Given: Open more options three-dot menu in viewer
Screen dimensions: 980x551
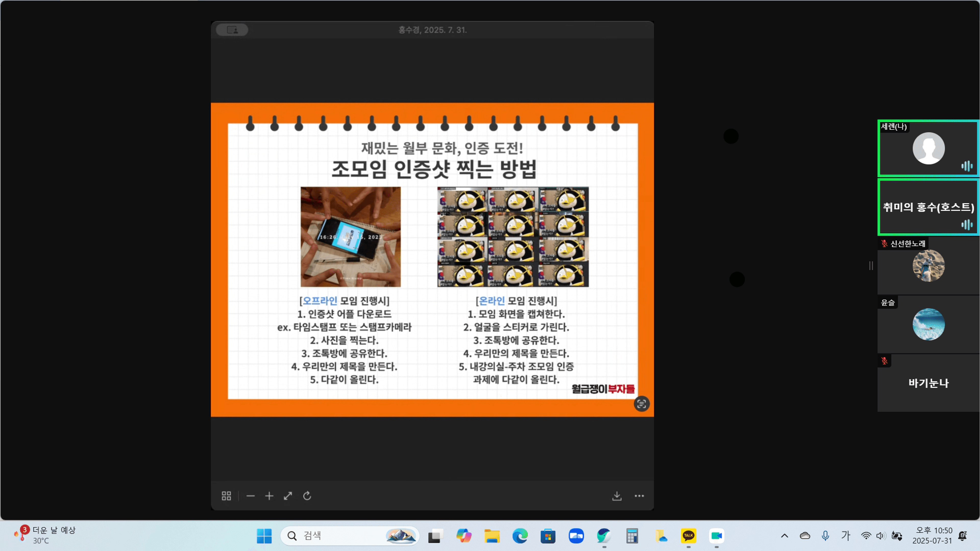Looking at the screenshot, I should click(x=639, y=496).
